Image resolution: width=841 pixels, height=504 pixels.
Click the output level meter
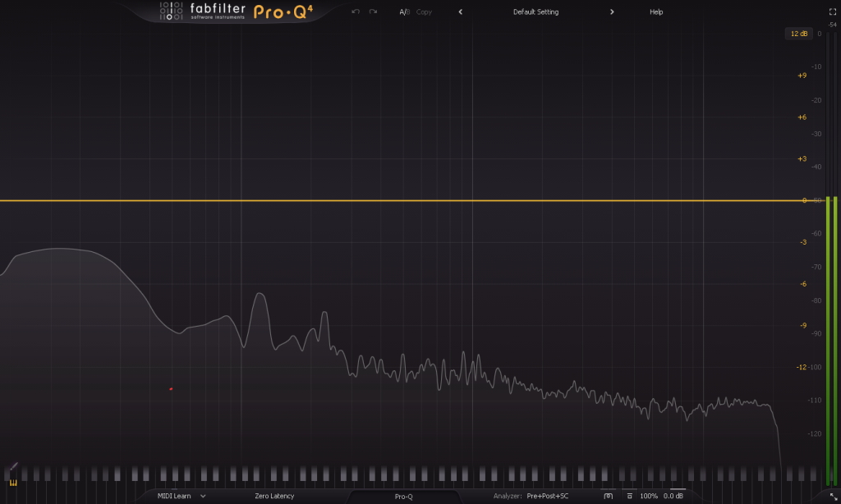click(832, 258)
